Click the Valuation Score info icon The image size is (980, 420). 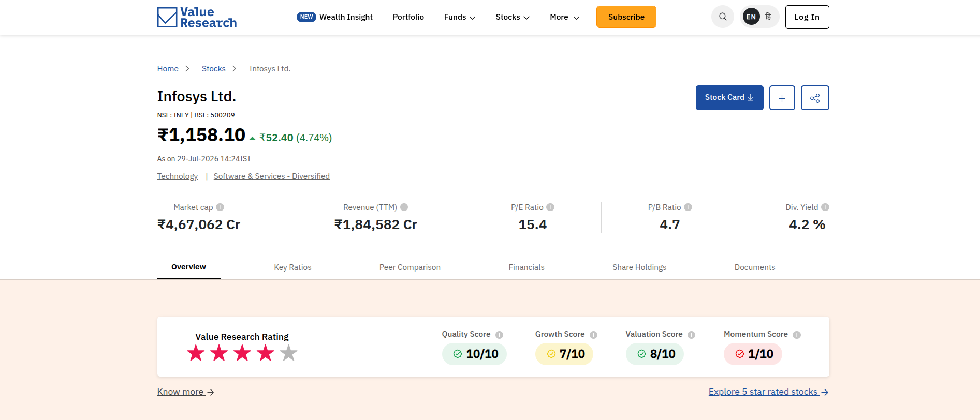(691, 335)
